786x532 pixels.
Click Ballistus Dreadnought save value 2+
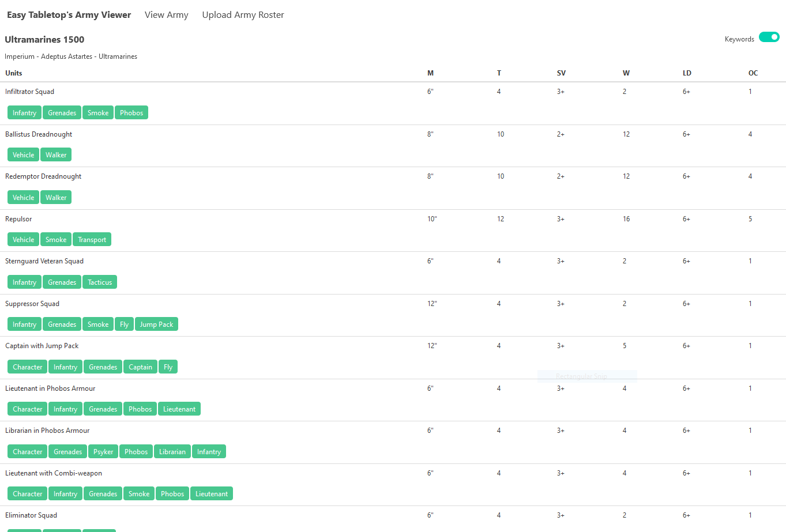[x=561, y=134]
